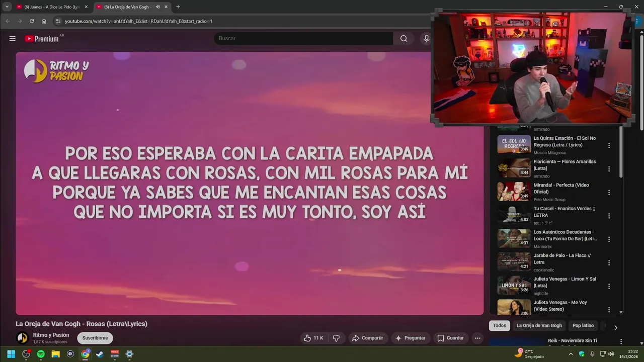Select La Oreja de Van Gogh chip
Screen dimensions: 644x362
tap(539, 326)
